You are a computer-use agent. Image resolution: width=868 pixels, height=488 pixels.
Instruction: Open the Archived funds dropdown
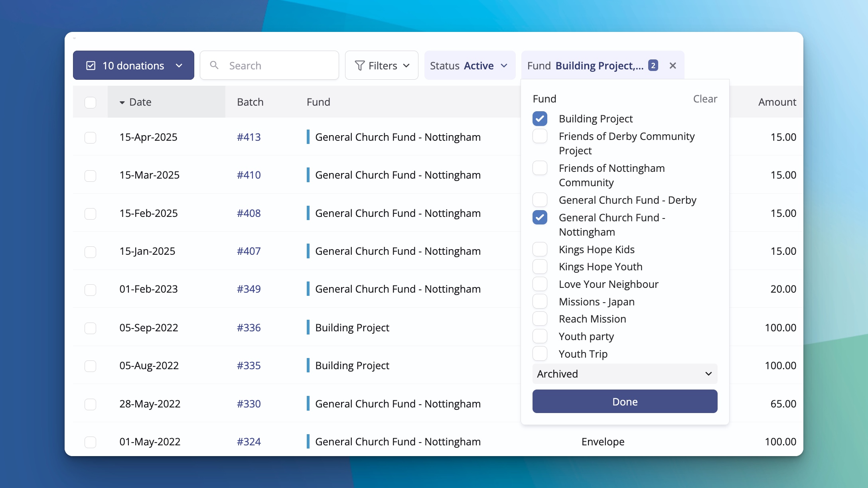click(x=624, y=374)
